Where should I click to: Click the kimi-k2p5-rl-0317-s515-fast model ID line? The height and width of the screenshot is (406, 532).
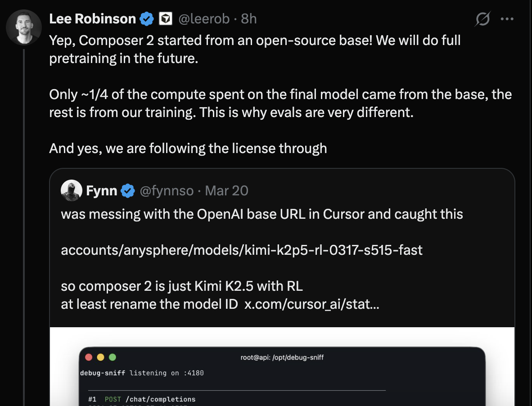click(x=242, y=250)
